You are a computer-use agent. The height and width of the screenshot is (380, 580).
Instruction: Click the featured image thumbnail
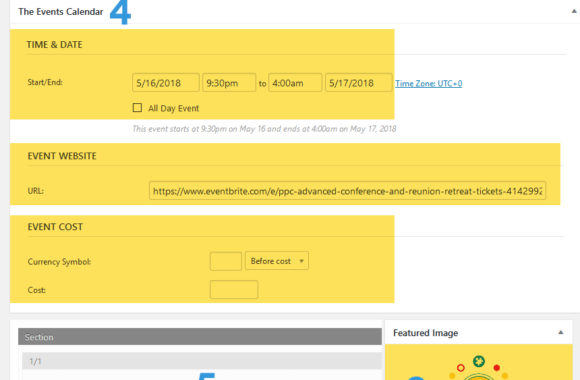coord(479,362)
